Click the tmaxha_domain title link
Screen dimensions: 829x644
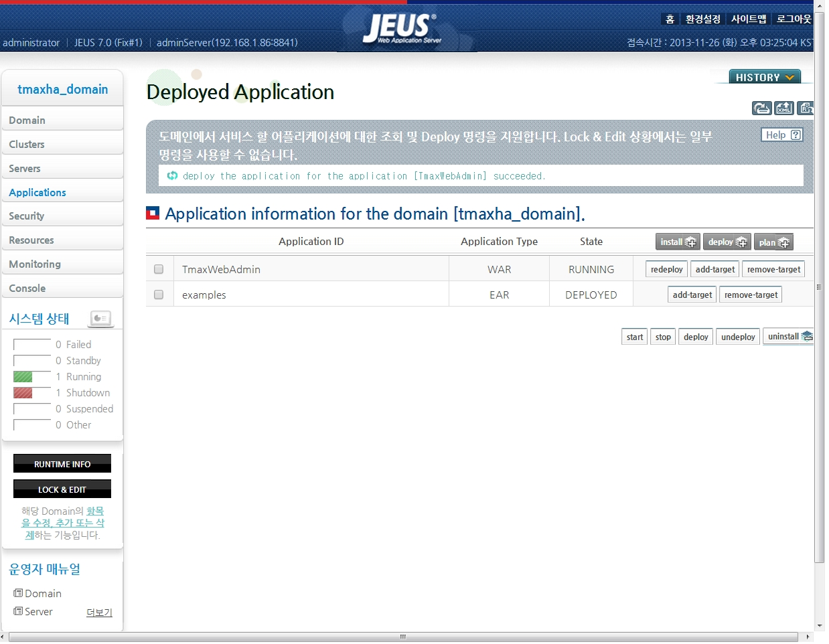(63, 89)
